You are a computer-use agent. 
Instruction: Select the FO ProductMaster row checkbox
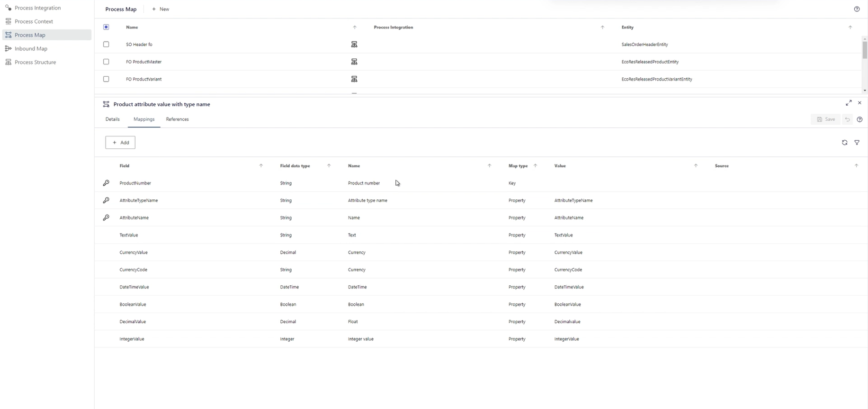pyautogui.click(x=106, y=62)
